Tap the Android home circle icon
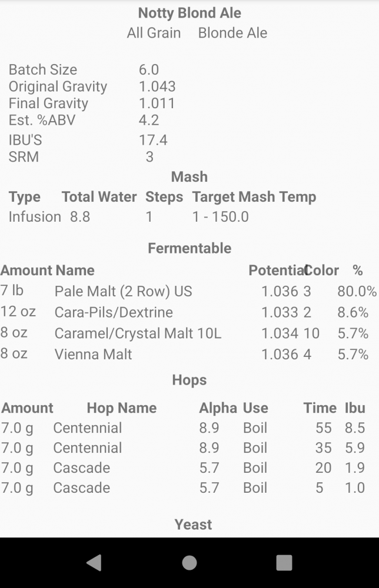This screenshot has height=588, width=379. [189, 563]
